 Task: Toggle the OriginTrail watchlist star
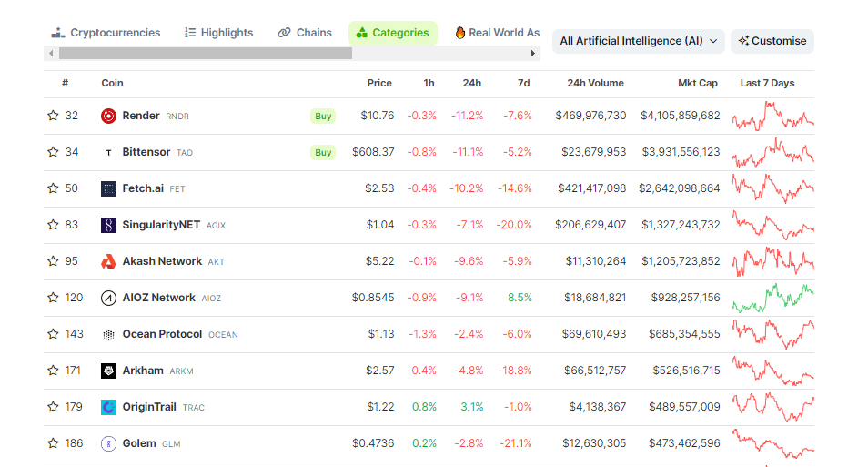click(x=53, y=407)
